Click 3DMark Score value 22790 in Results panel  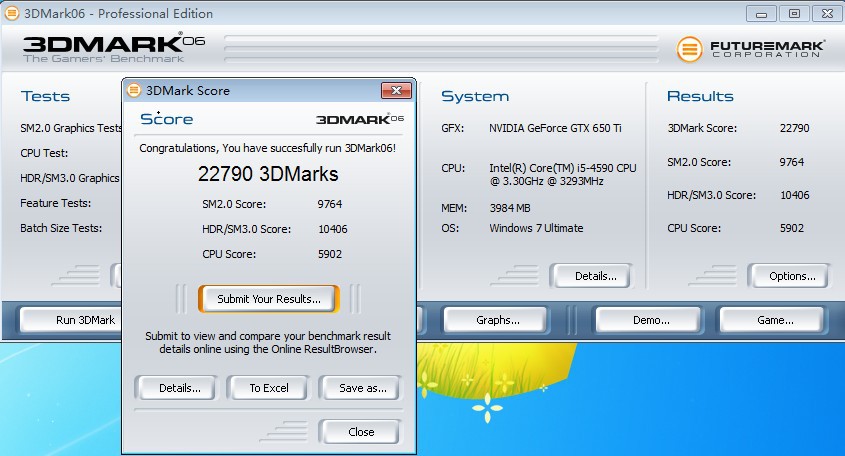point(794,128)
